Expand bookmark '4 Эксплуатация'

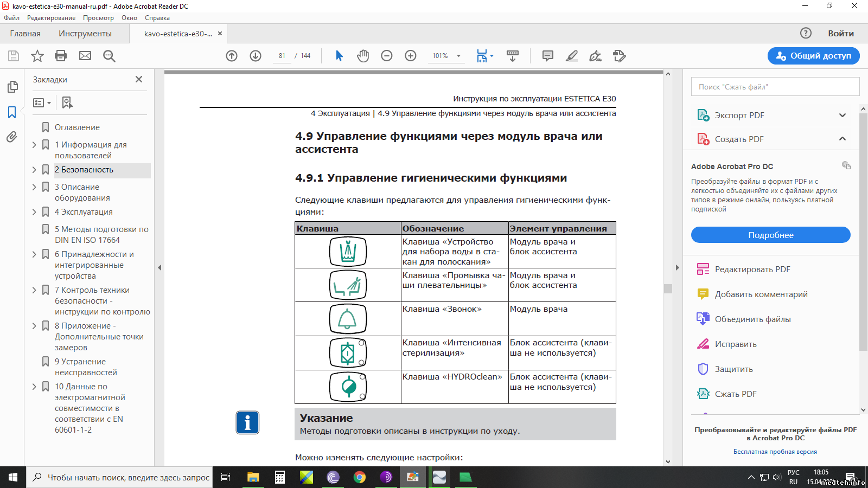[x=34, y=212]
